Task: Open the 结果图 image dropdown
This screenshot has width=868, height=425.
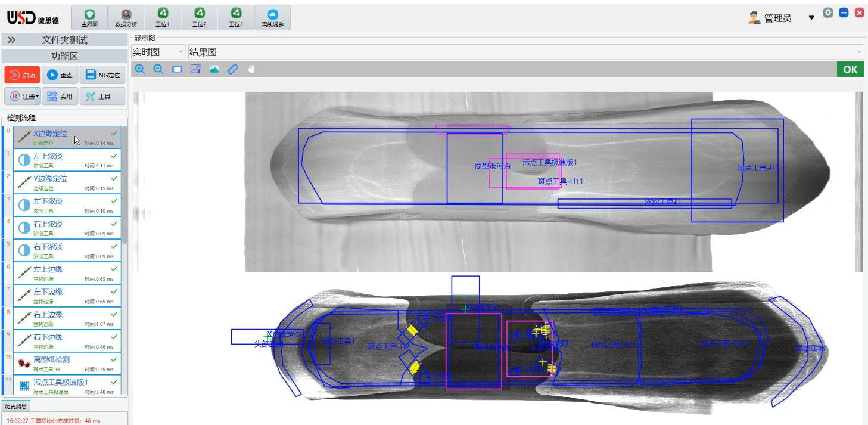Action: tap(525, 52)
